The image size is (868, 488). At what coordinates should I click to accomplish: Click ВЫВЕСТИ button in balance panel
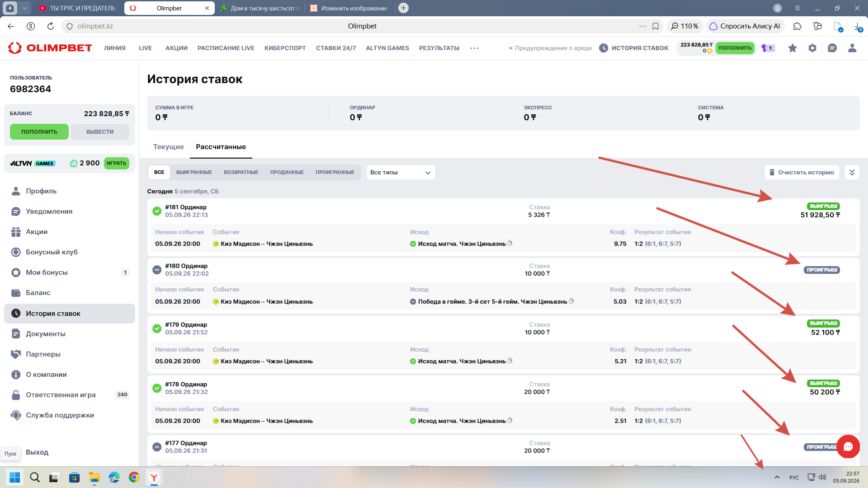(x=100, y=132)
